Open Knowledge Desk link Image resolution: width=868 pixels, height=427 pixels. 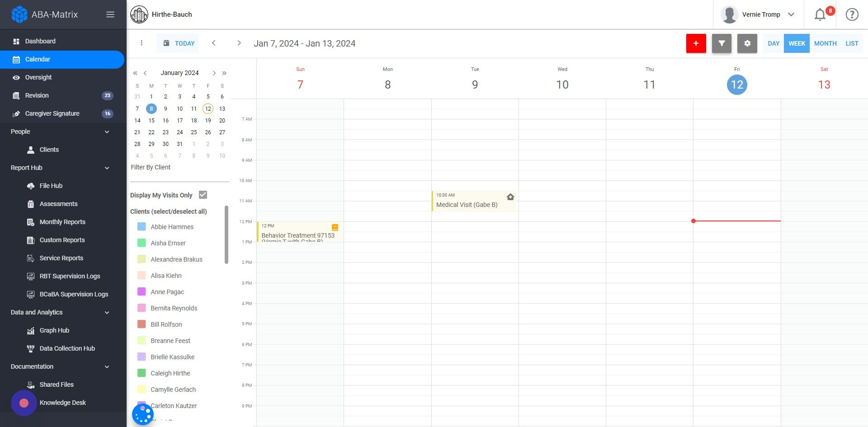click(x=62, y=403)
